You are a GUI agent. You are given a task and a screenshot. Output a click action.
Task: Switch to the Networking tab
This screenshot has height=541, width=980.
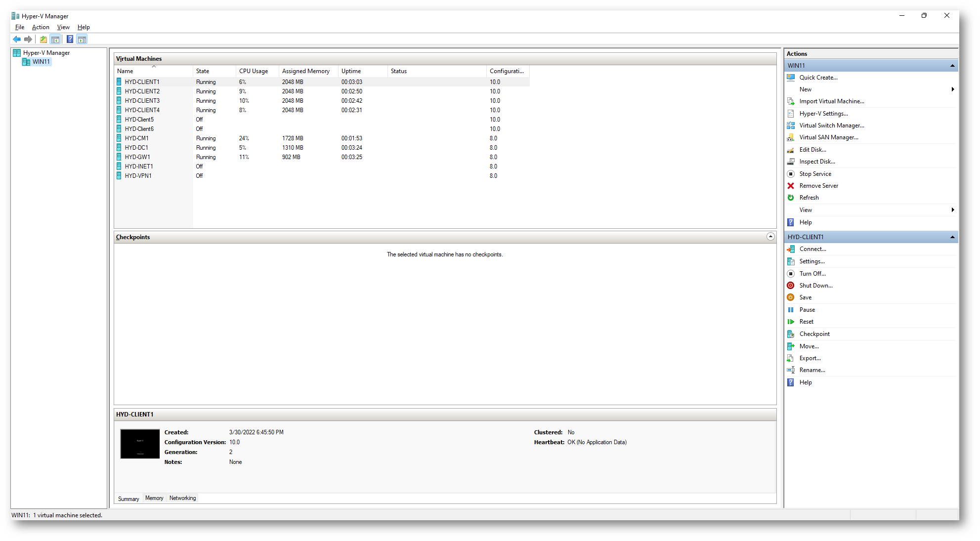click(x=182, y=498)
